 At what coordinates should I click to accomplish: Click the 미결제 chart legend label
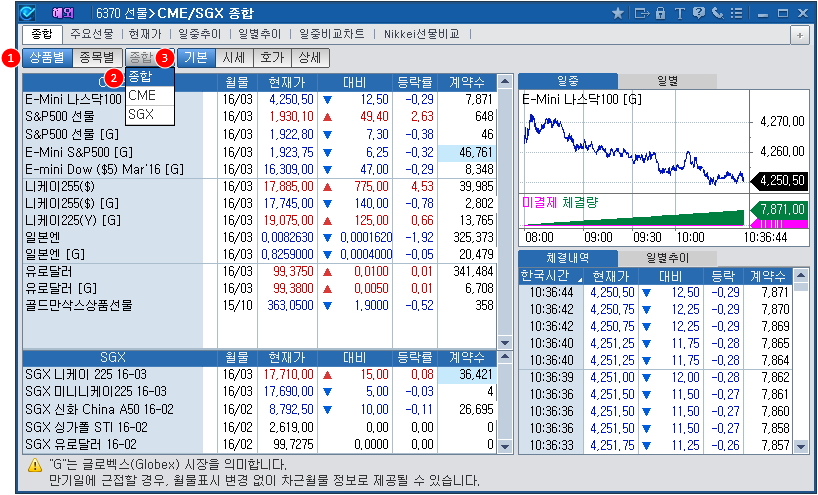[540, 202]
